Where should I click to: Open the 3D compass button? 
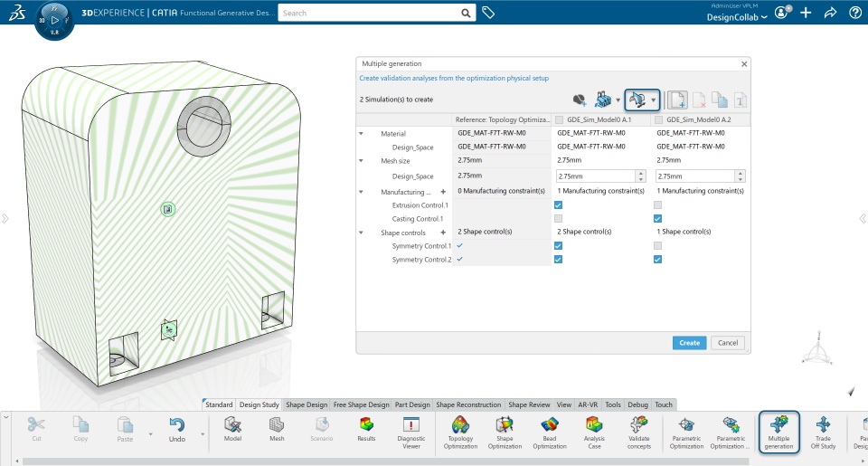pyautogui.click(x=54, y=21)
